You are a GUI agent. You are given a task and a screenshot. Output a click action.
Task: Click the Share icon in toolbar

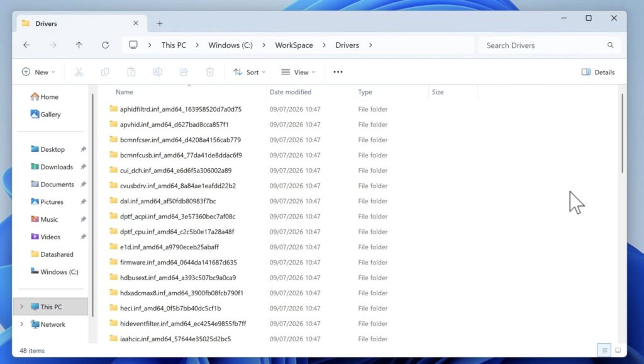click(184, 72)
